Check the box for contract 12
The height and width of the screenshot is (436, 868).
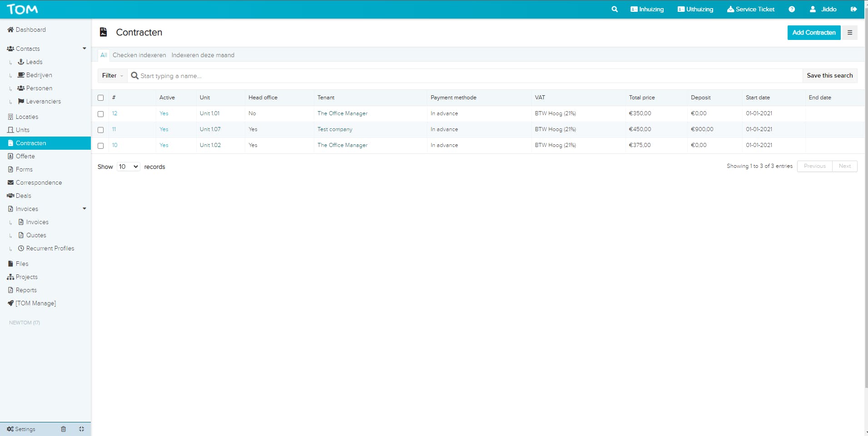pos(101,114)
